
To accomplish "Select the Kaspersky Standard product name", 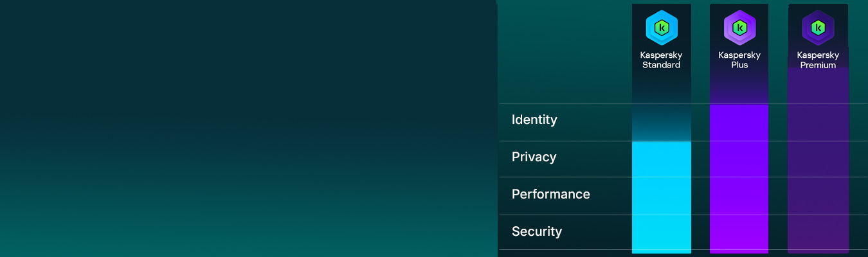I will (661, 60).
